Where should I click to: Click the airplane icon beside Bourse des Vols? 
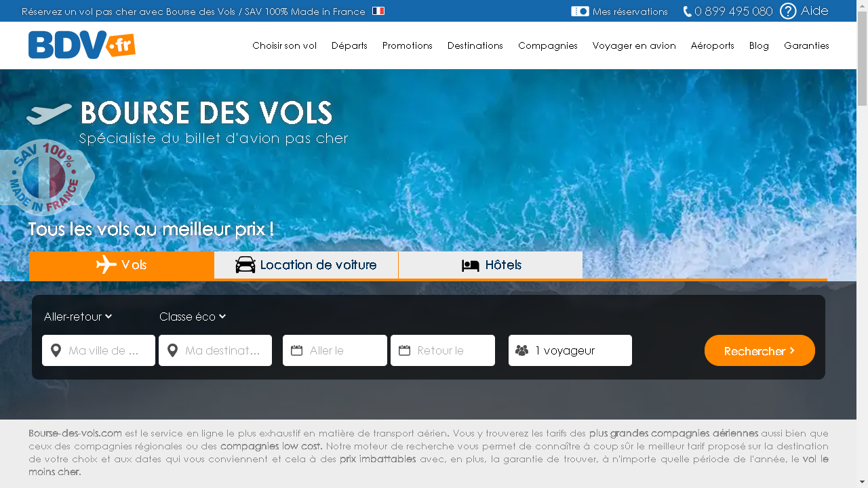point(50,113)
